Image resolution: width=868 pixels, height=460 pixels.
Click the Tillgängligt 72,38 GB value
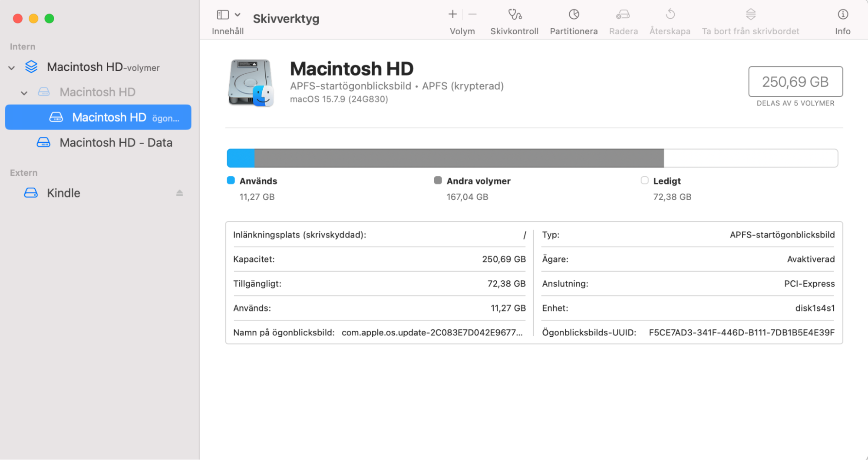pyautogui.click(x=506, y=284)
